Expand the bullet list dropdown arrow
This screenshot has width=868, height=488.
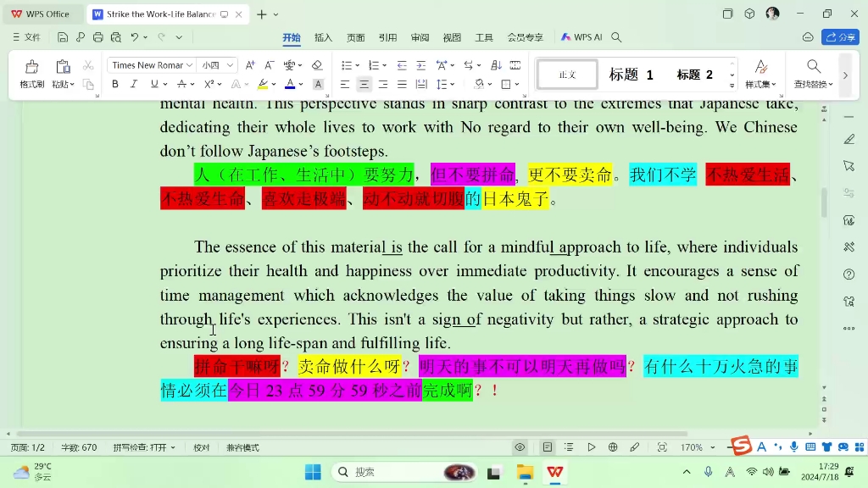(357, 66)
